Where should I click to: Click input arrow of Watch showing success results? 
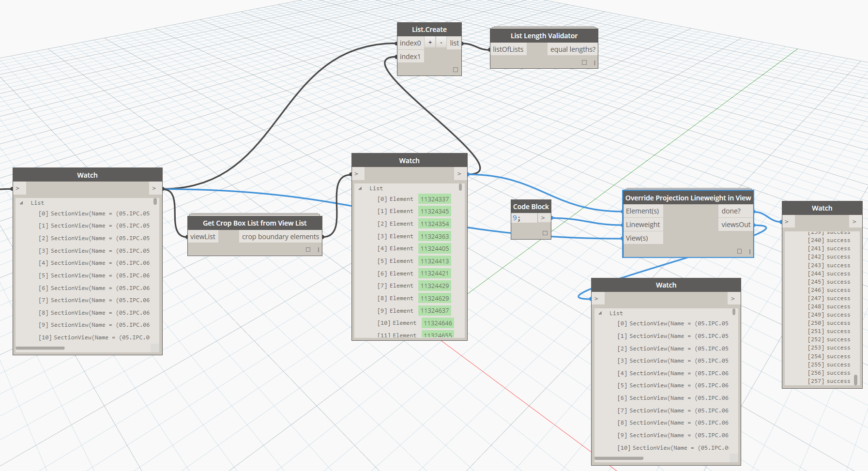point(787,222)
